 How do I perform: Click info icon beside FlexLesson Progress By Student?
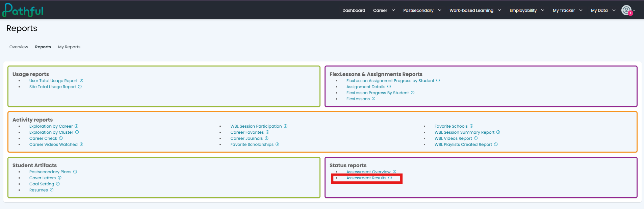coord(413,93)
